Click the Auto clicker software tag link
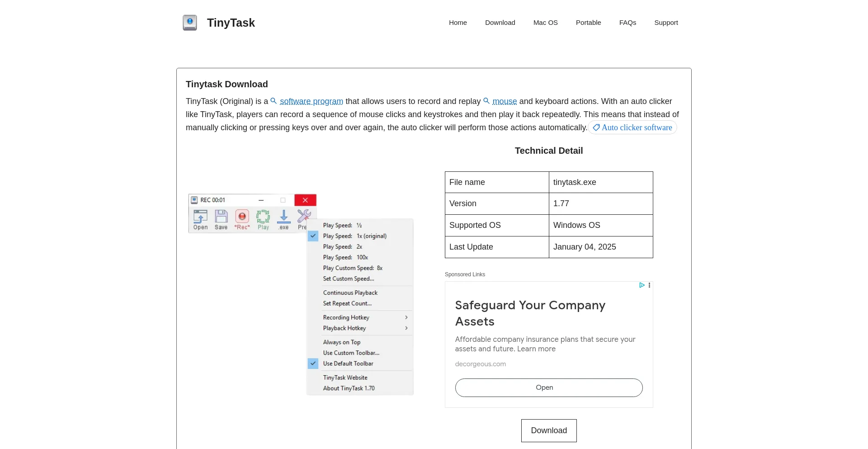This screenshot has height=449, width=868. [632, 128]
